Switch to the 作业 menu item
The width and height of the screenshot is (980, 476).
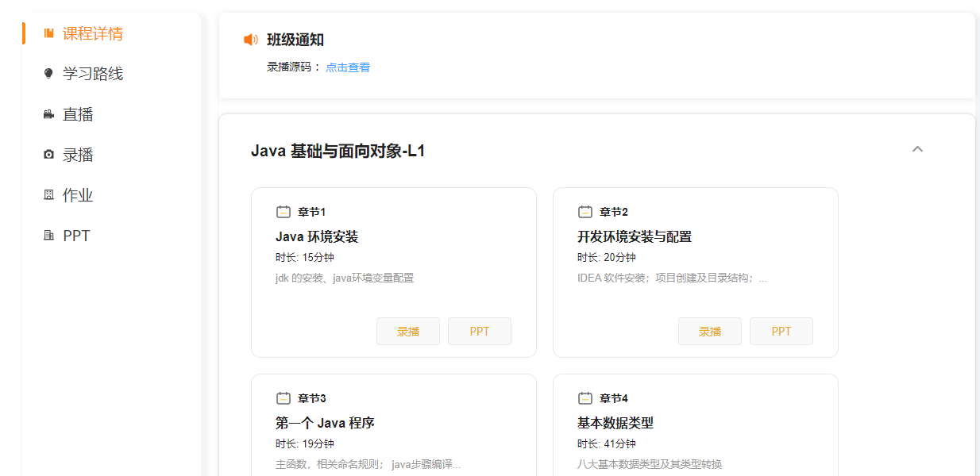[78, 195]
